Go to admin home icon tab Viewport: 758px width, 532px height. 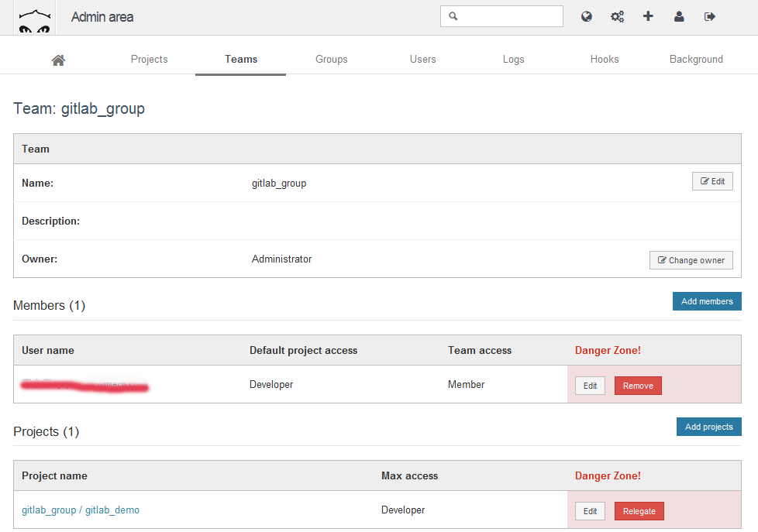point(58,60)
